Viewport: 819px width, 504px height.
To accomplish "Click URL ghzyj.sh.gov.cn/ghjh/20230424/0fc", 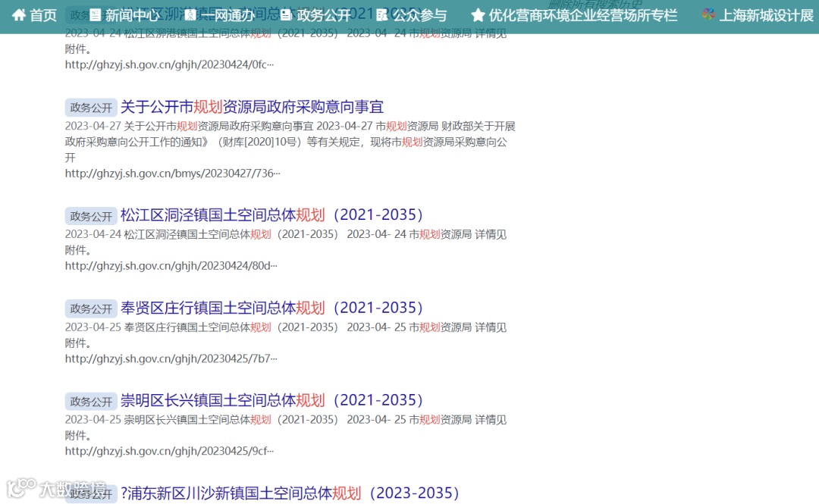I will point(169,64).
